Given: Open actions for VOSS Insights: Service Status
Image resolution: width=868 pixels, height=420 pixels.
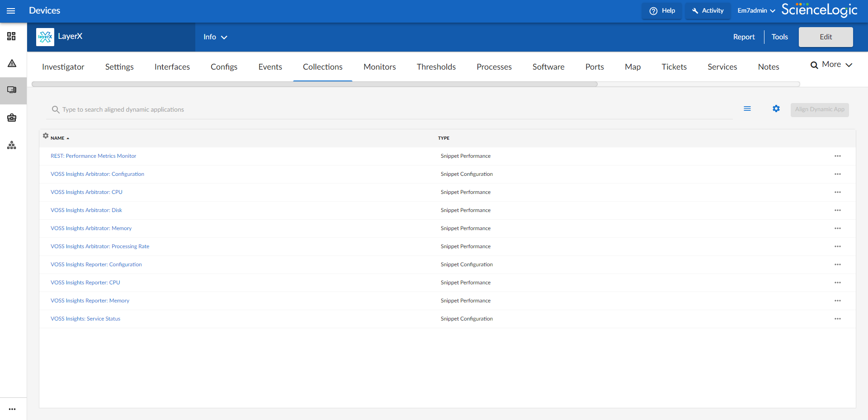Looking at the screenshot, I should (x=838, y=319).
